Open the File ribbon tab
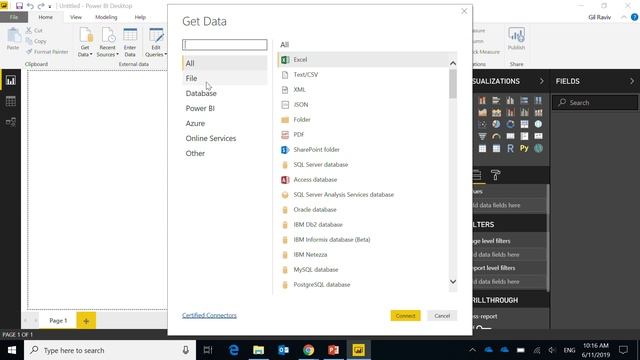The image size is (640, 360). (14, 17)
